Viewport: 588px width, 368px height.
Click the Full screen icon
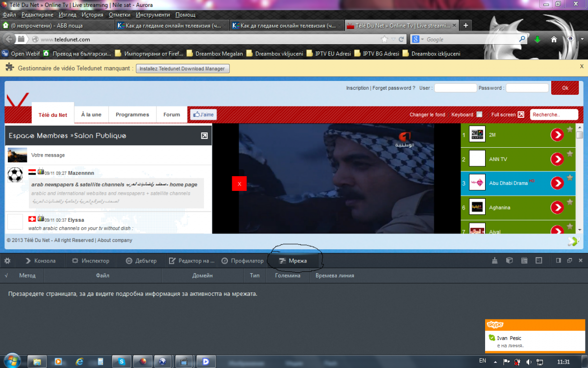(x=521, y=115)
